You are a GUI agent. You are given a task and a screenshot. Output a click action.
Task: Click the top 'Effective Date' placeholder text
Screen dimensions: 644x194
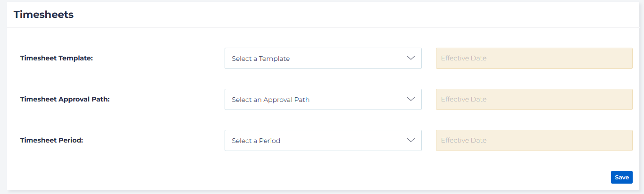463,58
